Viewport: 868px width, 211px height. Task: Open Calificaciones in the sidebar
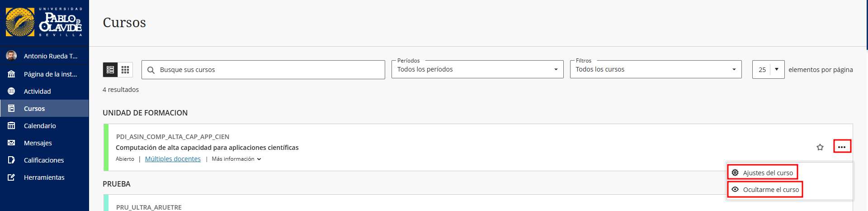(44, 160)
